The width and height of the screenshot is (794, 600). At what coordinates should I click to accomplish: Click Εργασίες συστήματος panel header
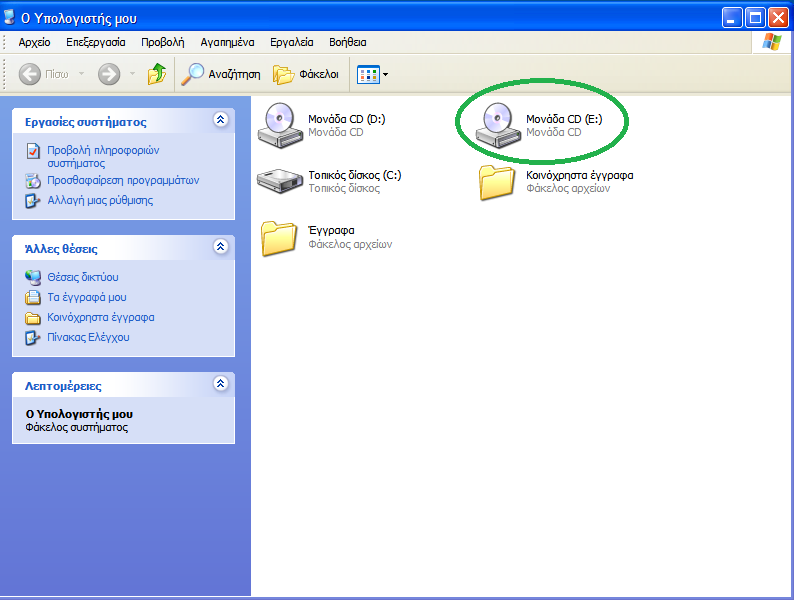click(x=123, y=121)
